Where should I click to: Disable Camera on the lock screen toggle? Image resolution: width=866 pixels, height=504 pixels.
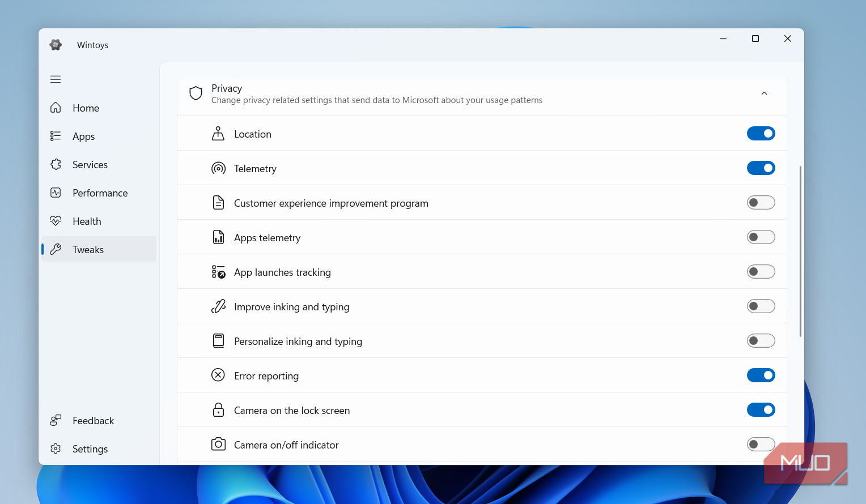pos(761,410)
